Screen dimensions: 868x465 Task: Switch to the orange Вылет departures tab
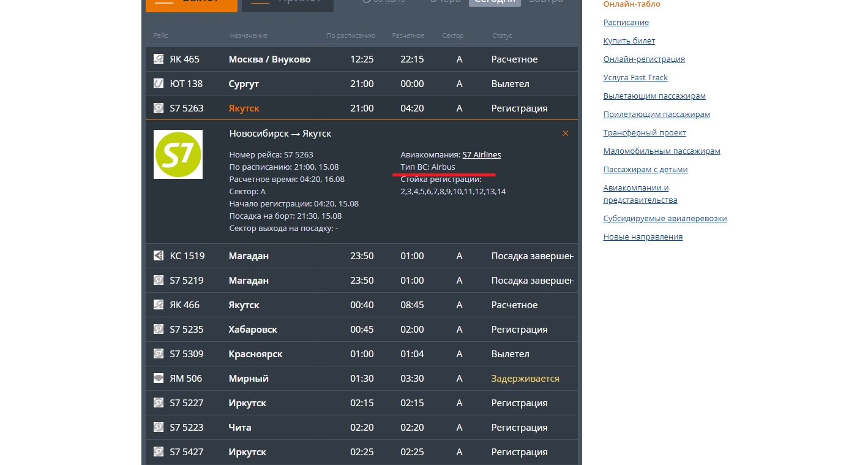192,5
